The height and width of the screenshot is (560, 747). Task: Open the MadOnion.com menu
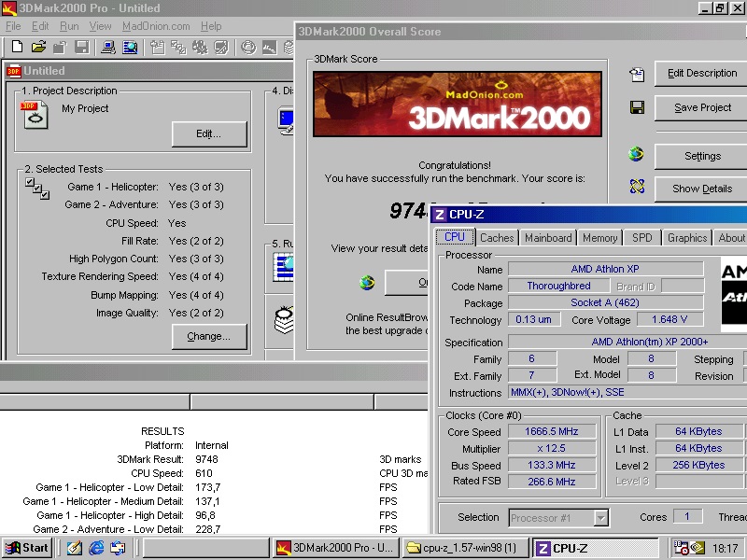click(x=156, y=26)
